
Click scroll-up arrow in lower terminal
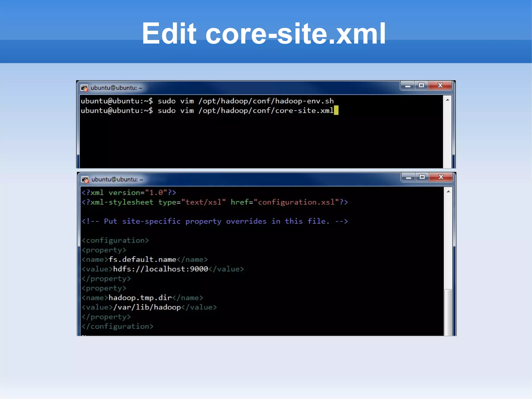point(448,192)
